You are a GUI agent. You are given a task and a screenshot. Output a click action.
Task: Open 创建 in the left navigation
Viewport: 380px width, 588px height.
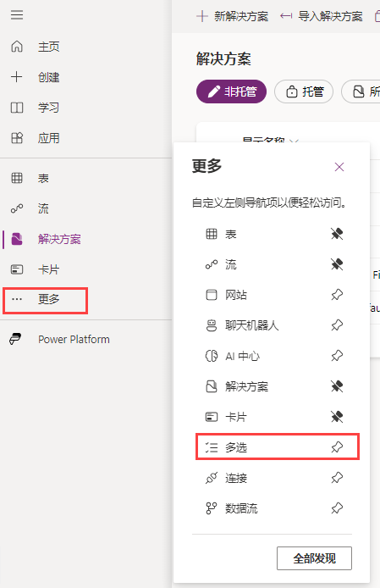(x=49, y=77)
